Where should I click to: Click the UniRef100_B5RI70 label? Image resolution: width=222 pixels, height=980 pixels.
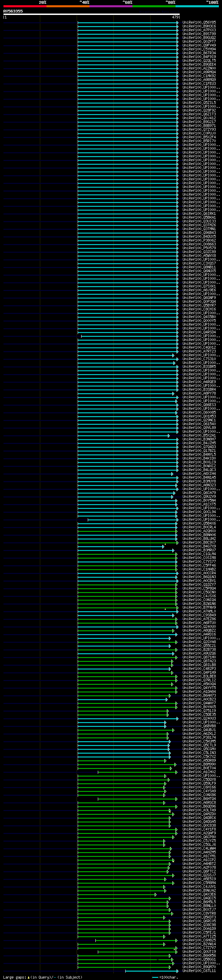point(199,141)
